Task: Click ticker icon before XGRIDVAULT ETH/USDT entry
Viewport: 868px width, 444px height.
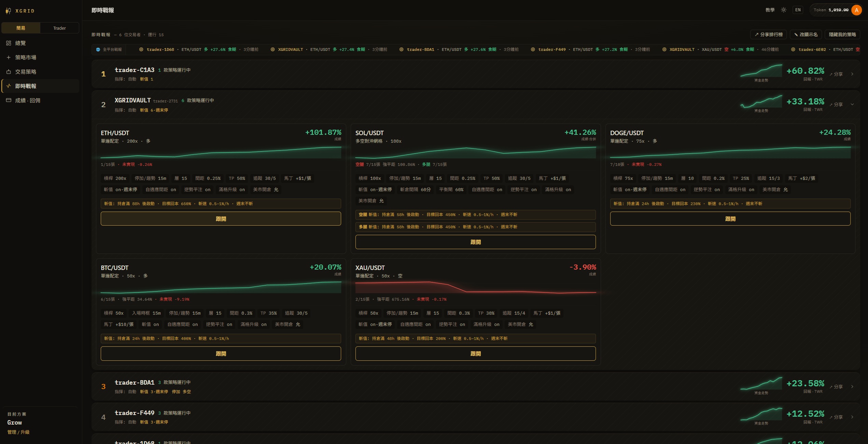Action: click(x=272, y=49)
